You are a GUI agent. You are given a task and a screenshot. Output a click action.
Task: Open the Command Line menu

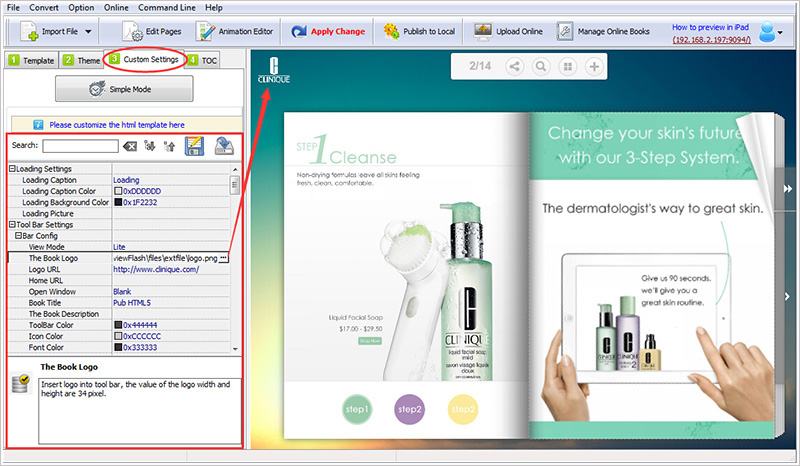tap(167, 8)
